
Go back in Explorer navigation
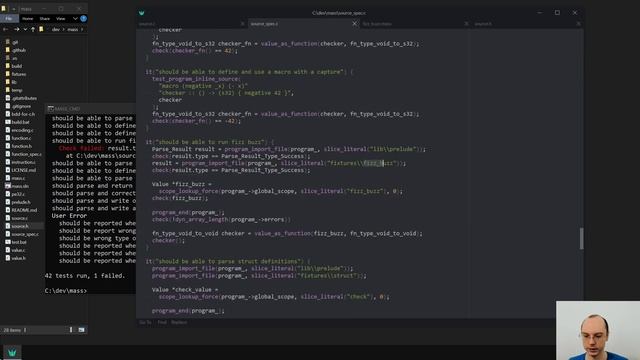point(6,29)
